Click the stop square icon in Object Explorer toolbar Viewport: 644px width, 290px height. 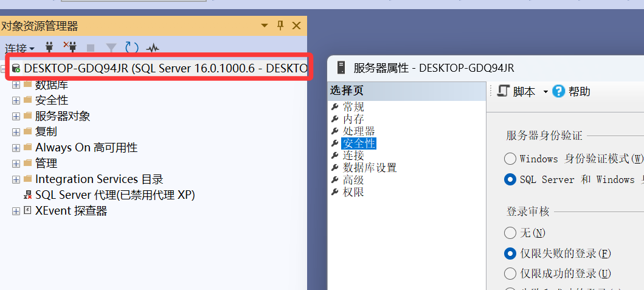tap(91, 48)
